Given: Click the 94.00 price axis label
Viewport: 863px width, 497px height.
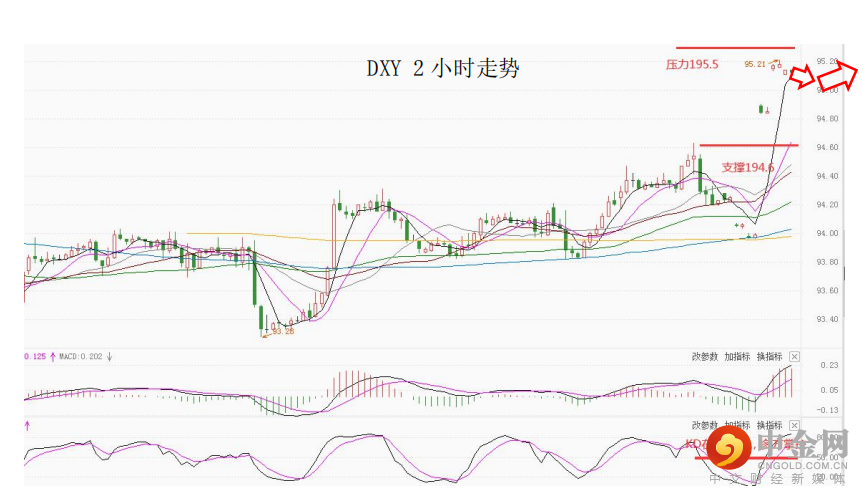Looking at the screenshot, I should point(827,233).
